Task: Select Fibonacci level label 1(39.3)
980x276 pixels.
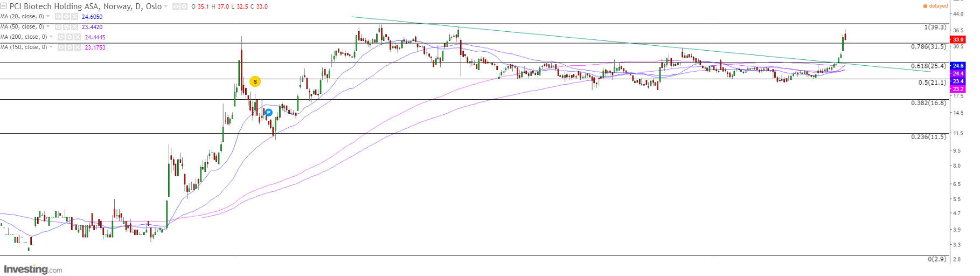Action: (x=935, y=27)
